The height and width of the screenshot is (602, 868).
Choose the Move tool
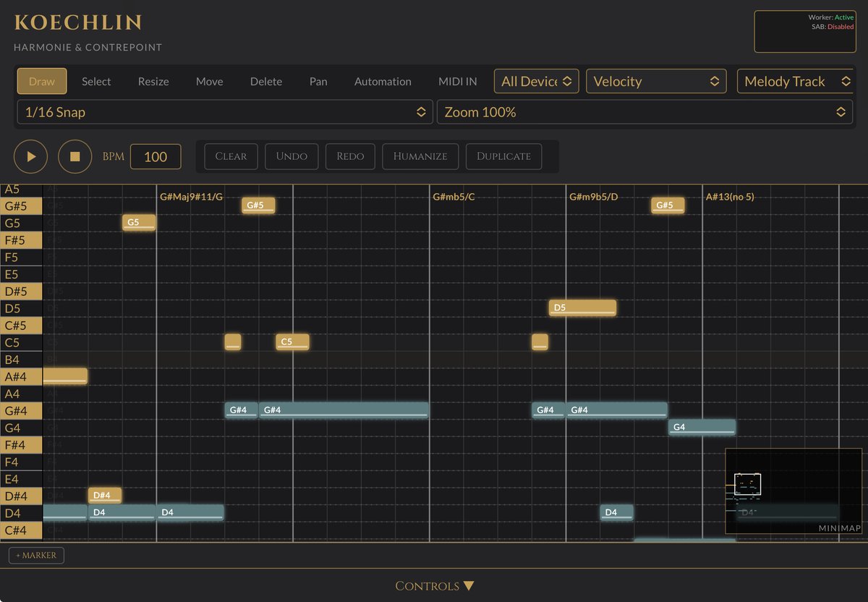(209, 81)
